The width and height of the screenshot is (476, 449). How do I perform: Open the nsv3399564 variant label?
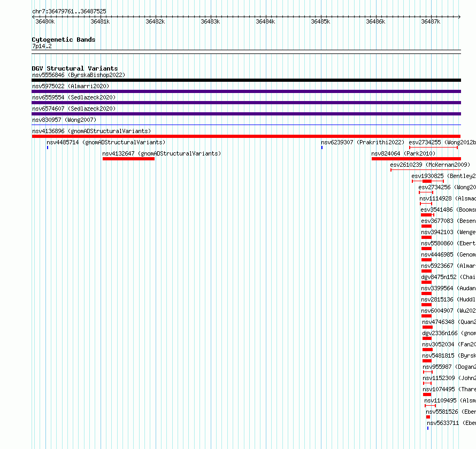click(448, 288)
